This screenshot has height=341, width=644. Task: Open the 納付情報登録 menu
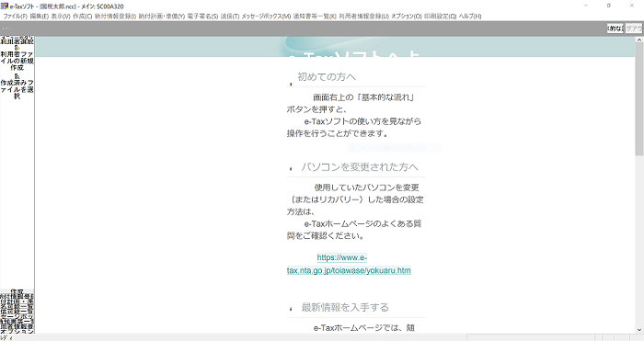[115, 17]
